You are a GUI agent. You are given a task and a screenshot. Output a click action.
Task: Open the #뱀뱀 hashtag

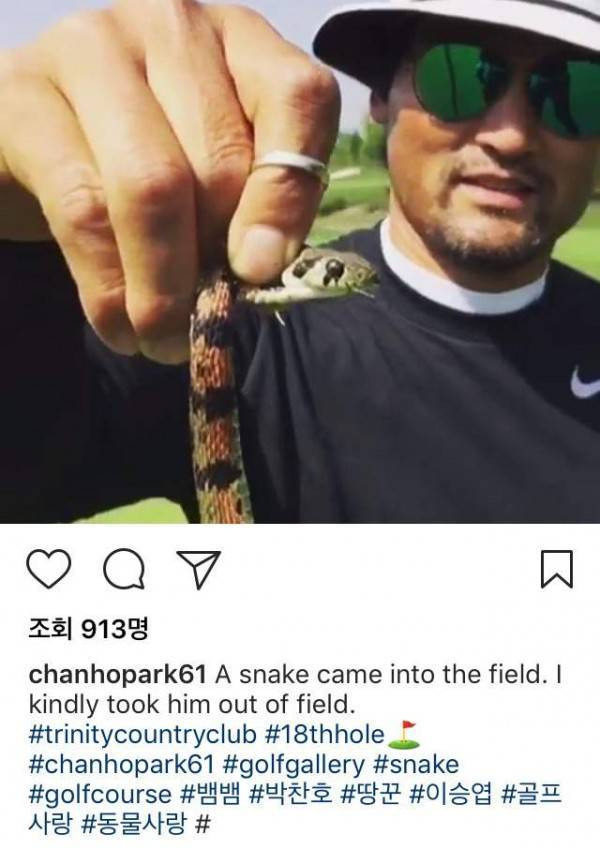pos(210,795)
